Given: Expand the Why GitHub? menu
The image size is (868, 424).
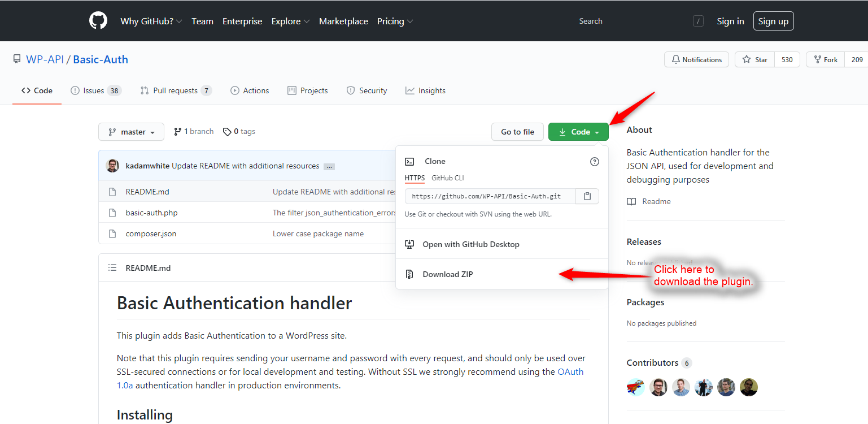Looking at the screenshot, I should pos(151,21).
